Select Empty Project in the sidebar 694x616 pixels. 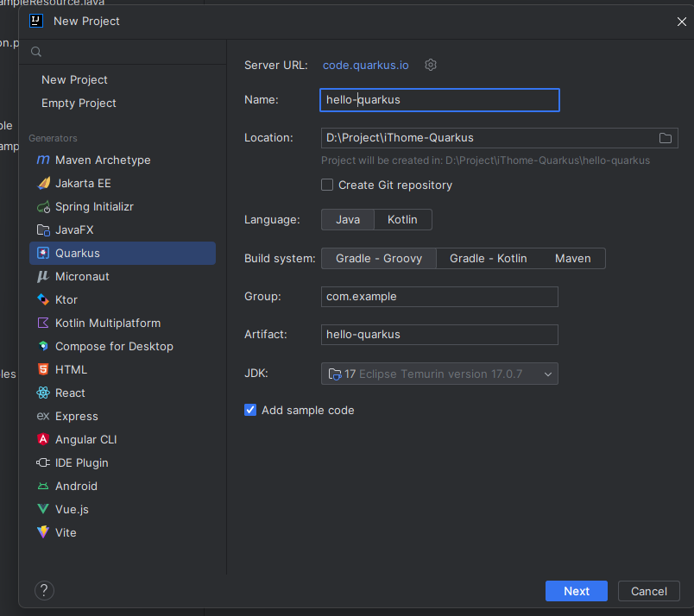79,104
